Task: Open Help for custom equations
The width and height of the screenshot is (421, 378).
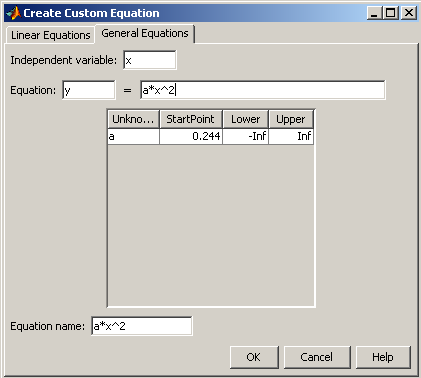Action: pyautogui.click(x=383, y=357)
